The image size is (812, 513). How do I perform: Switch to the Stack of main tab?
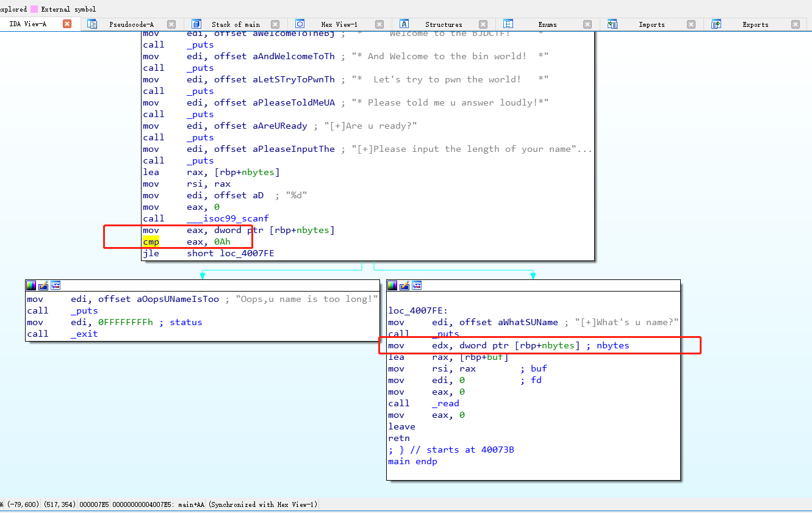tap(235, 24)
